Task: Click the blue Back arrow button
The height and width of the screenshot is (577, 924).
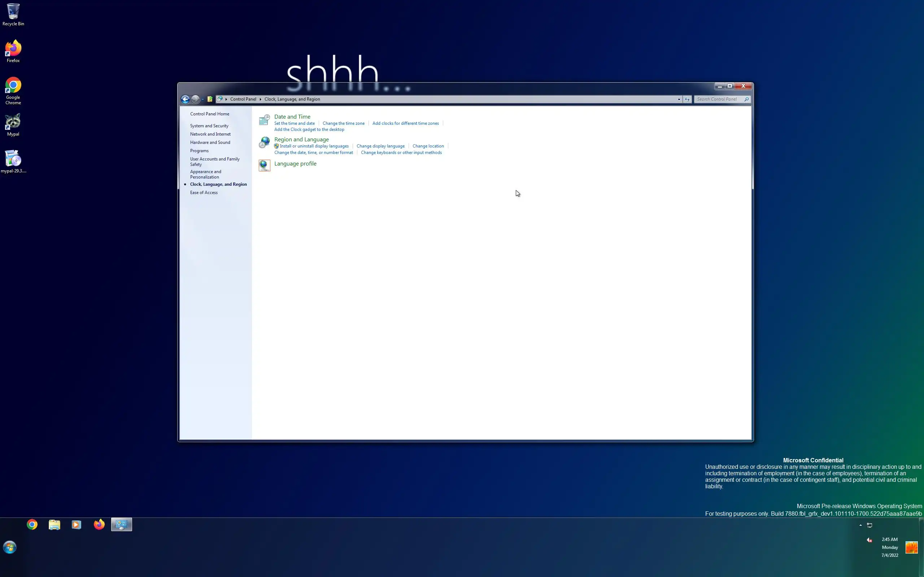Action: tap(185, 99)
